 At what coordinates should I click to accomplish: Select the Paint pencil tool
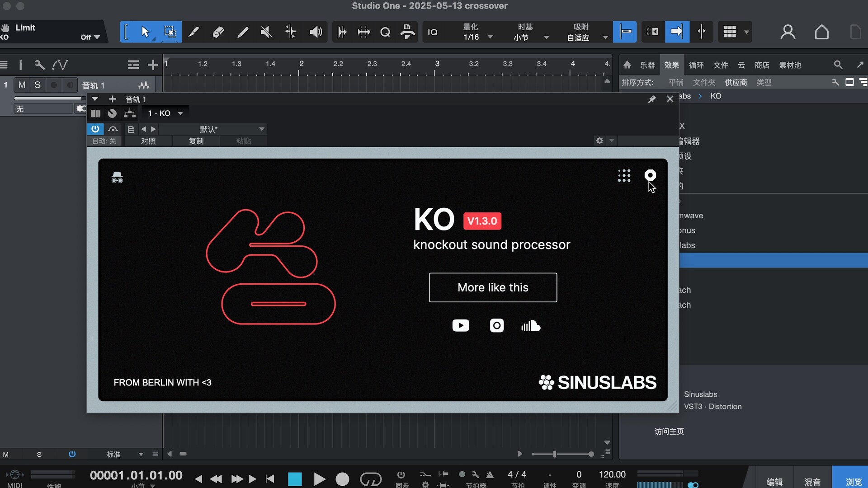[243, 32]
